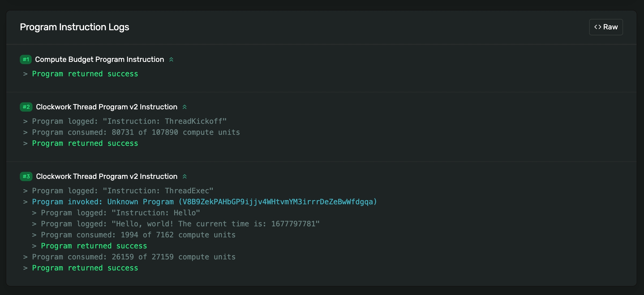Collapse instruction #2 using its chevron
The image size is (644, 295).
pos(184,107)
